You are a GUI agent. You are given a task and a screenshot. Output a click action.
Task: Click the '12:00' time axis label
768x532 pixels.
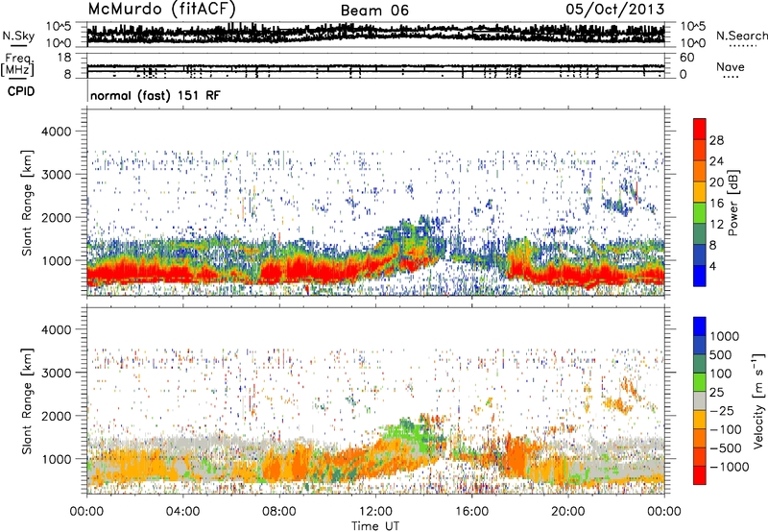pos(375,512)
